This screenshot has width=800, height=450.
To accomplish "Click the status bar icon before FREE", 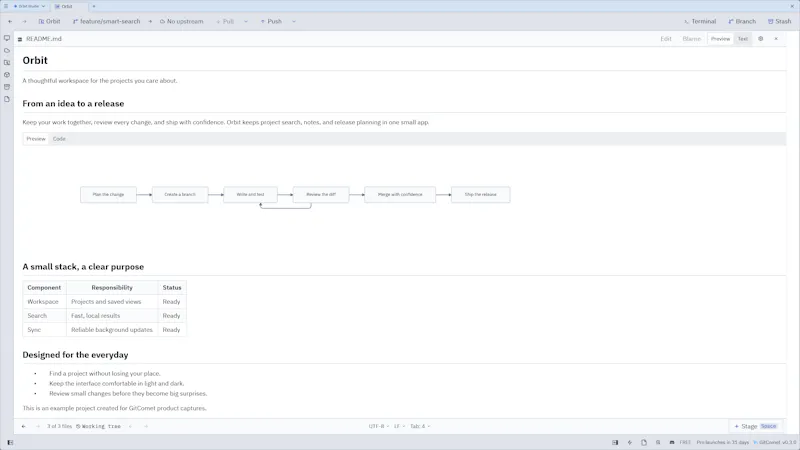I will tap(672, 443).
